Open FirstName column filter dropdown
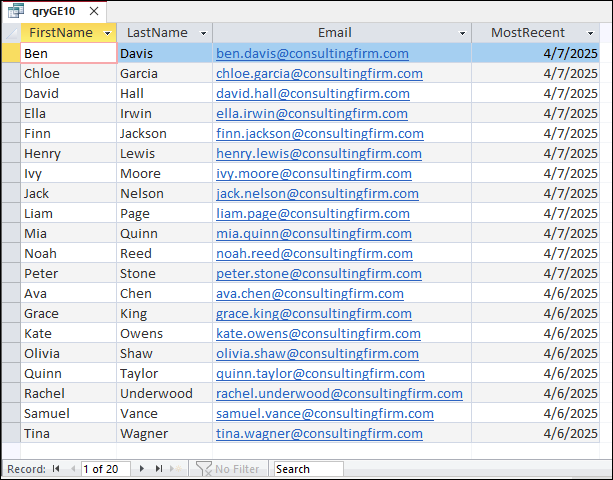 108,34
